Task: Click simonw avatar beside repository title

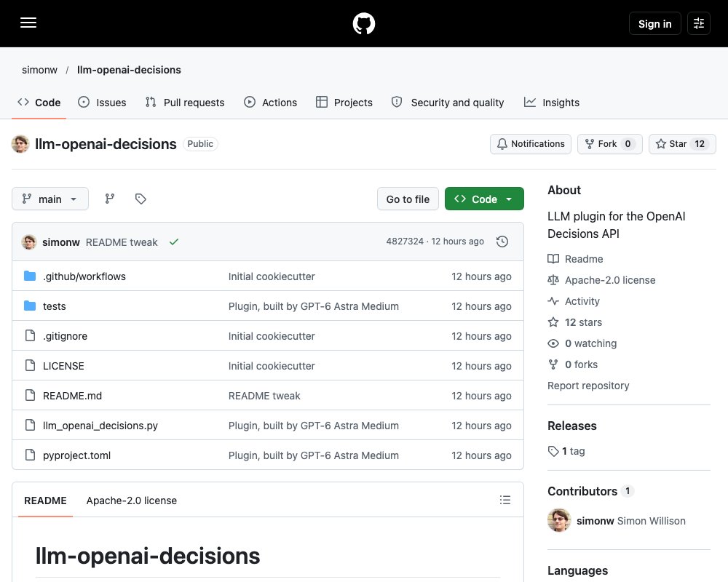Action: (20, 144)
